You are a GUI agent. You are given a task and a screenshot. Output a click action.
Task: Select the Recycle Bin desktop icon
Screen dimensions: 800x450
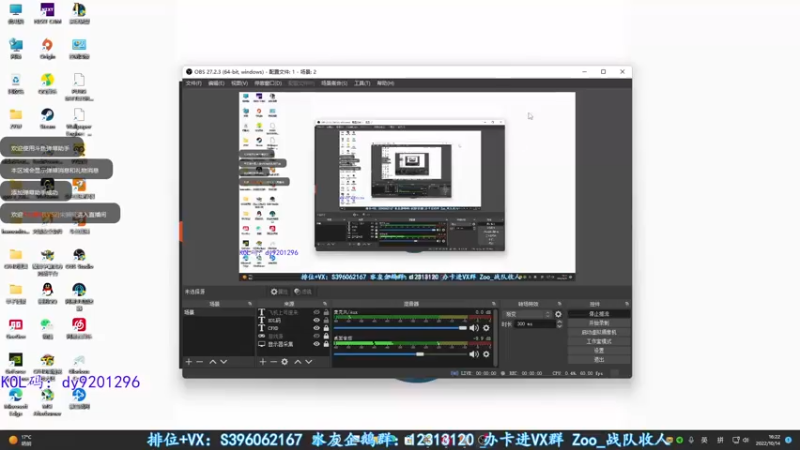[x=16, y=84]
